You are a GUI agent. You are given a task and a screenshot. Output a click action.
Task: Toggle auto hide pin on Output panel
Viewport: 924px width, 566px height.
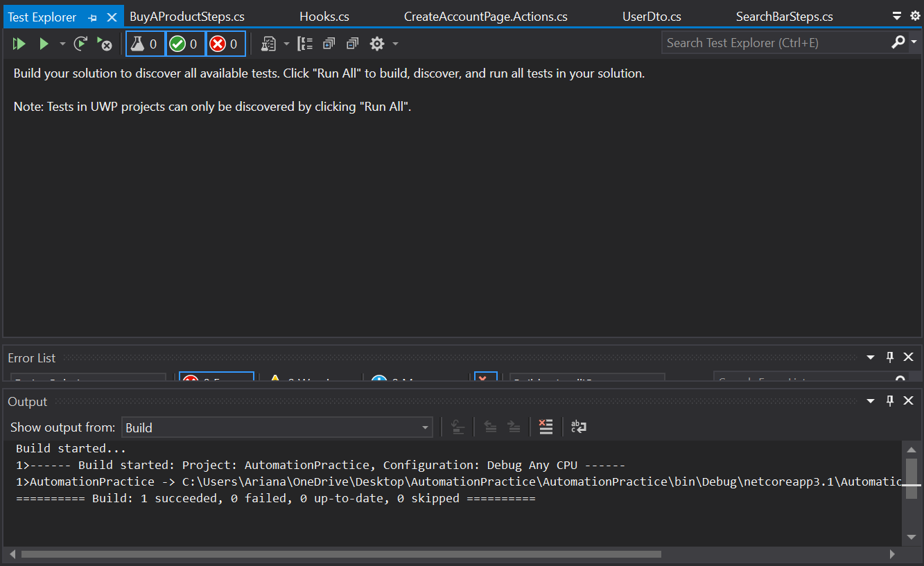[891, 401]
